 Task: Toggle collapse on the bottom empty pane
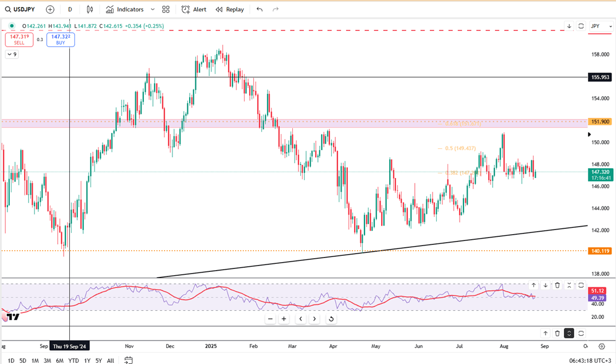pyautogui.click(x=569, y=333)
